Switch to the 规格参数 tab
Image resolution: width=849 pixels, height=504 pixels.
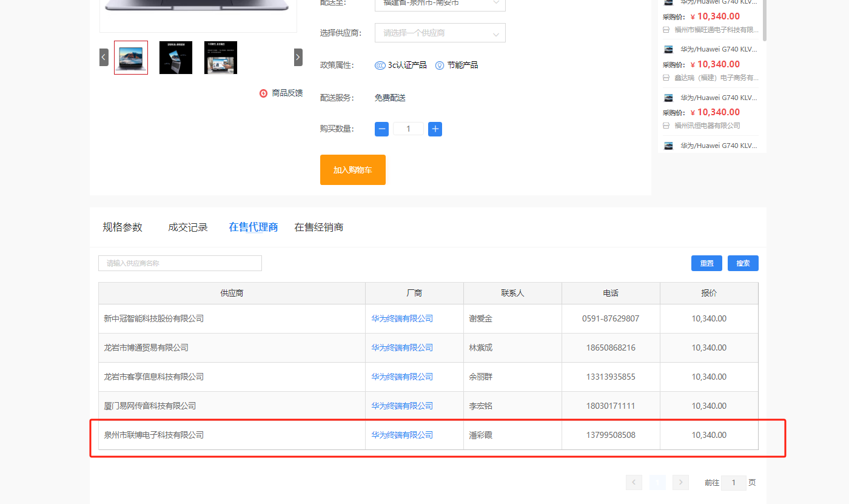click(x=122, y=227)
